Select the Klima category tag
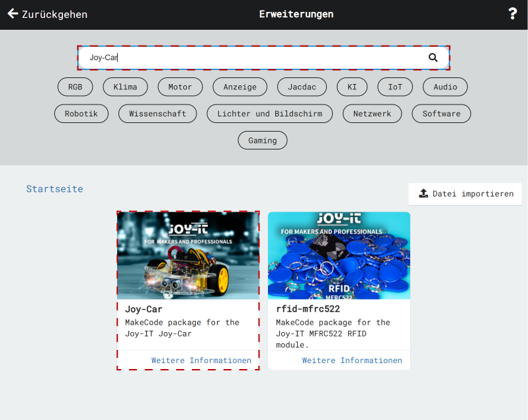This screenshot has width=528, height=420. (125, 87)
